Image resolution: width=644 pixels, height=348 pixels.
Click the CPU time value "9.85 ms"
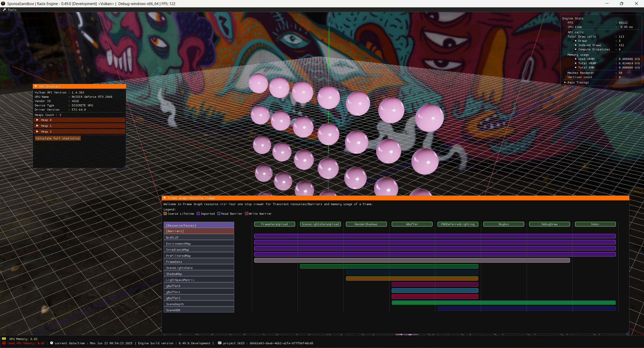tap(627, 27)
